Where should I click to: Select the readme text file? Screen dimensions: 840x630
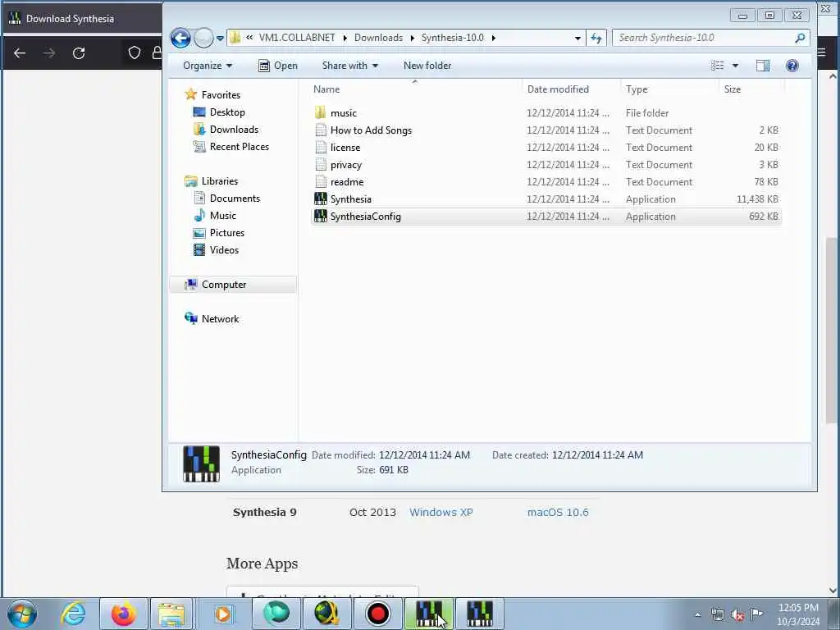point(347,181)
